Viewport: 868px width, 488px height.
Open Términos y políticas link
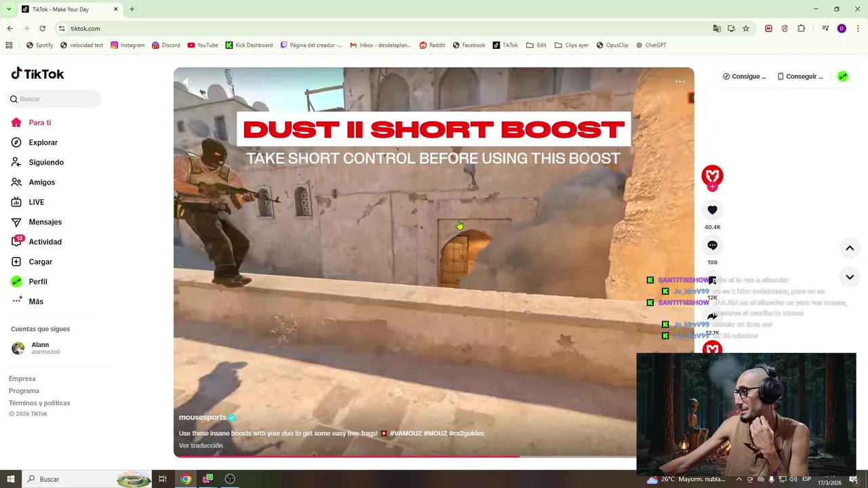tap(39, 403)
